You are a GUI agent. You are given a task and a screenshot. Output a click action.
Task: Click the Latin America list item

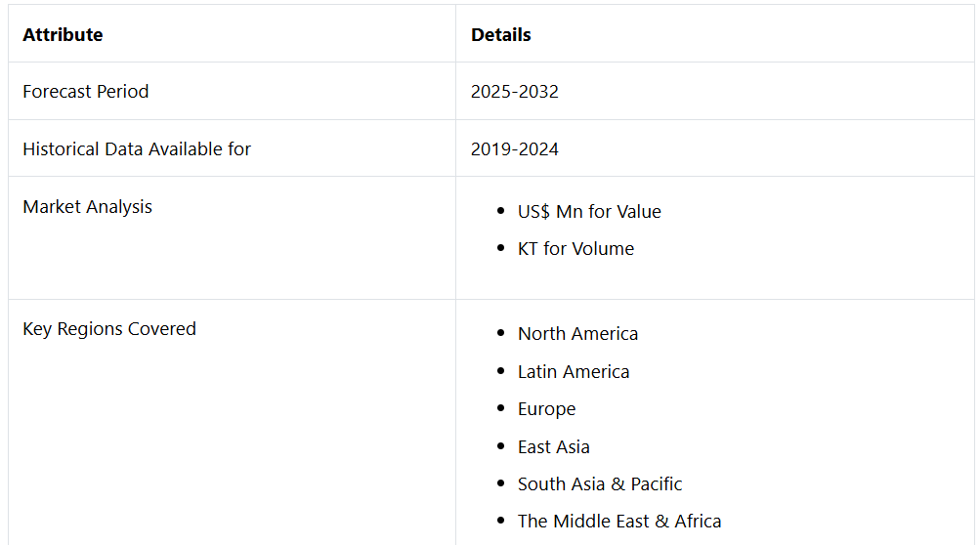574,372
